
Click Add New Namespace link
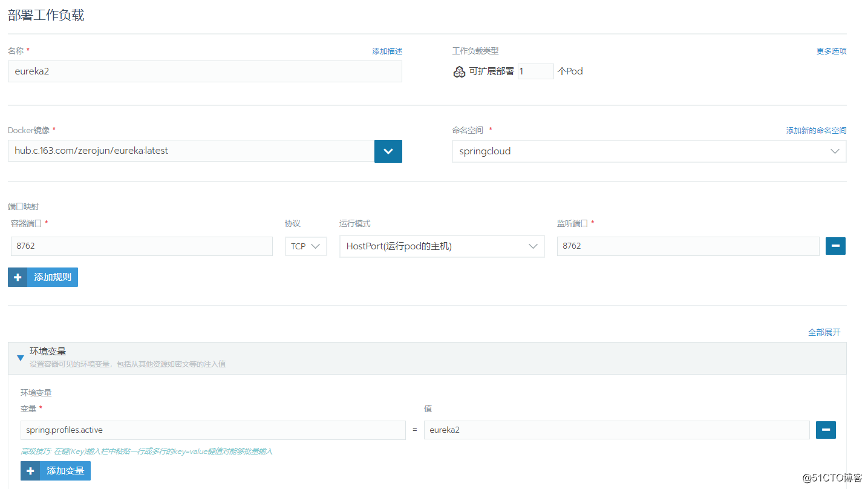point(817,131)
